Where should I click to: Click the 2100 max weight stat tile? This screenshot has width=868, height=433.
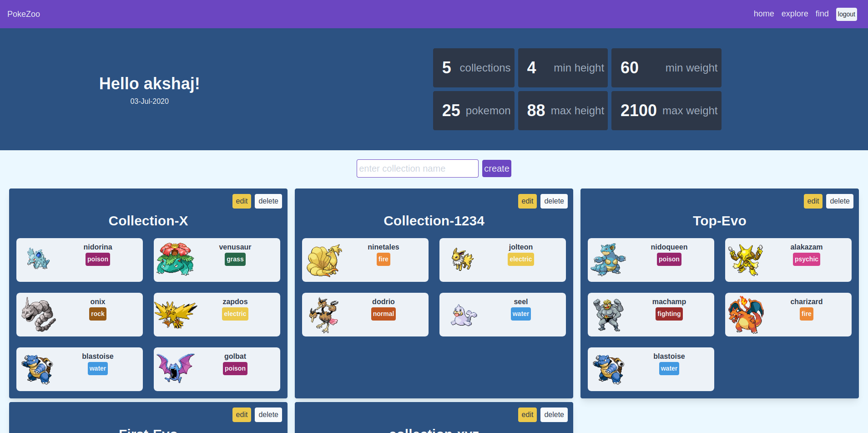click(666, 111)
